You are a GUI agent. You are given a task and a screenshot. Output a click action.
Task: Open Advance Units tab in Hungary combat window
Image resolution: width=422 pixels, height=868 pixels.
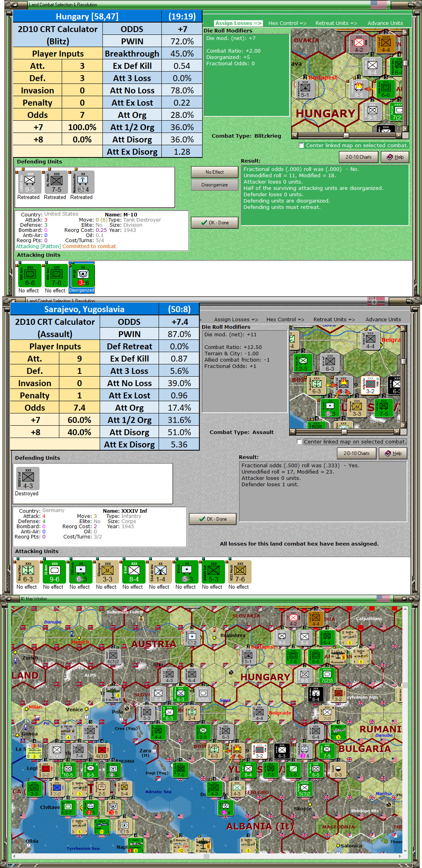385,23
